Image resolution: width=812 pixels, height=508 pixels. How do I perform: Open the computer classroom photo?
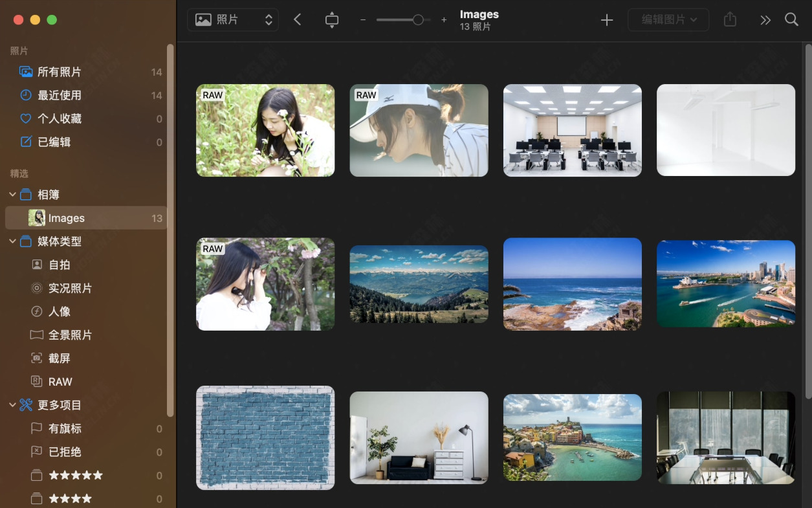click(573, 130)
